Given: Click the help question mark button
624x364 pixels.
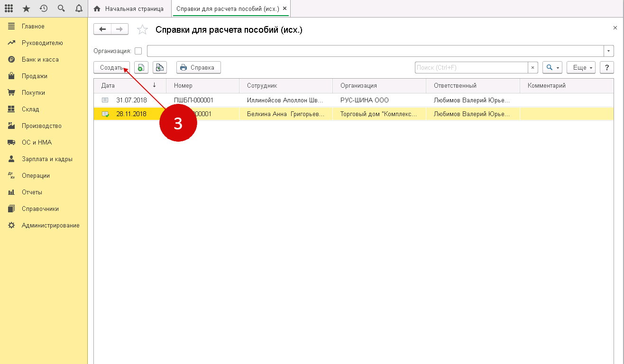Looking at the screenshot, I should tap(607, 68).
